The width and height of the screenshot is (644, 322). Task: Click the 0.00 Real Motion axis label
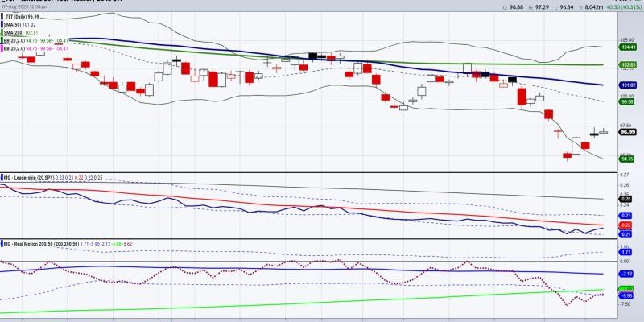625,261
